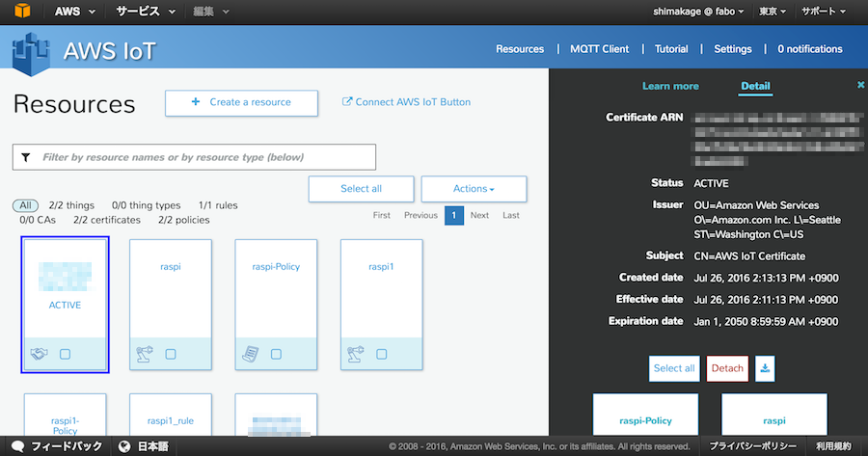Viewport: 868px width, 456px height.
Task: Switch to the Learn more tab
Action: [x=670, y=86]
